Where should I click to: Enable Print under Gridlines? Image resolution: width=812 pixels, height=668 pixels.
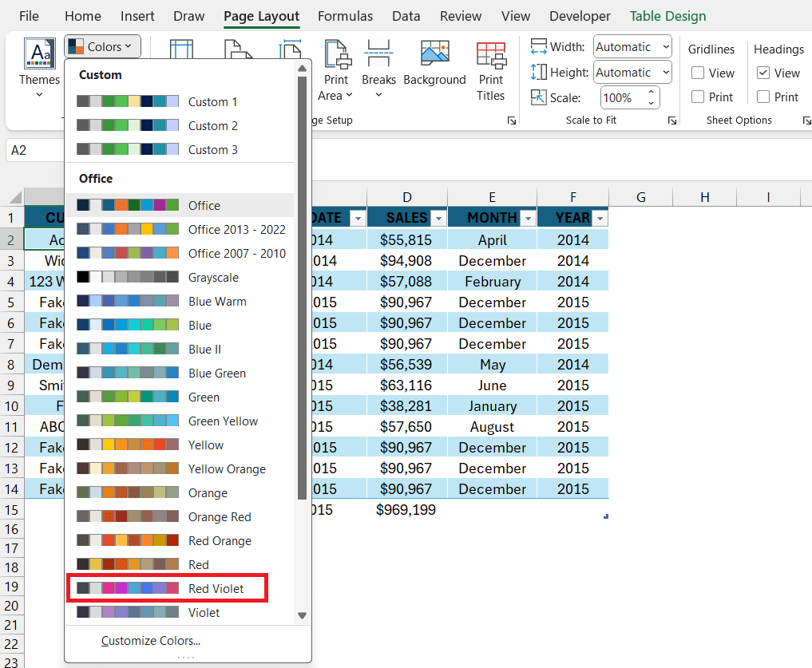click(x=699, y=97)
